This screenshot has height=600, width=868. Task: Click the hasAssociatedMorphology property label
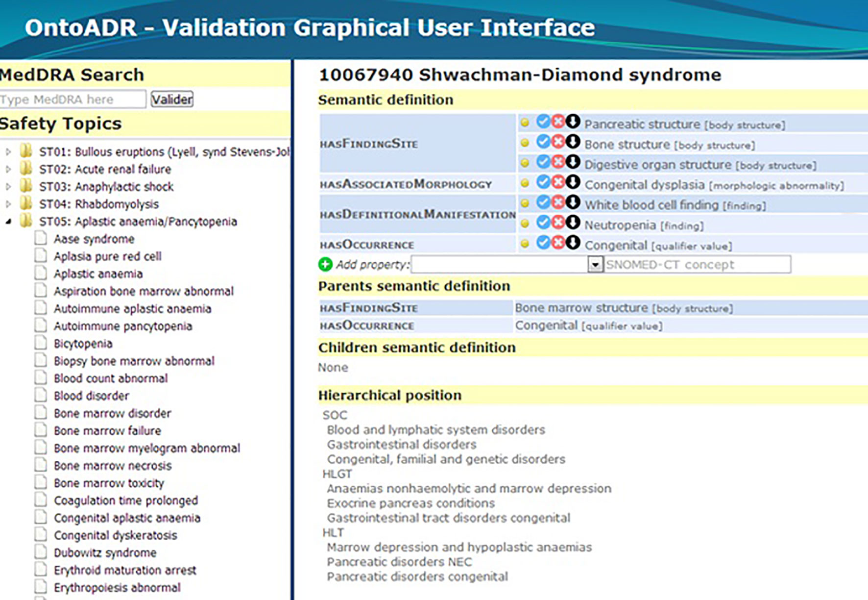(x=406, y=184)
